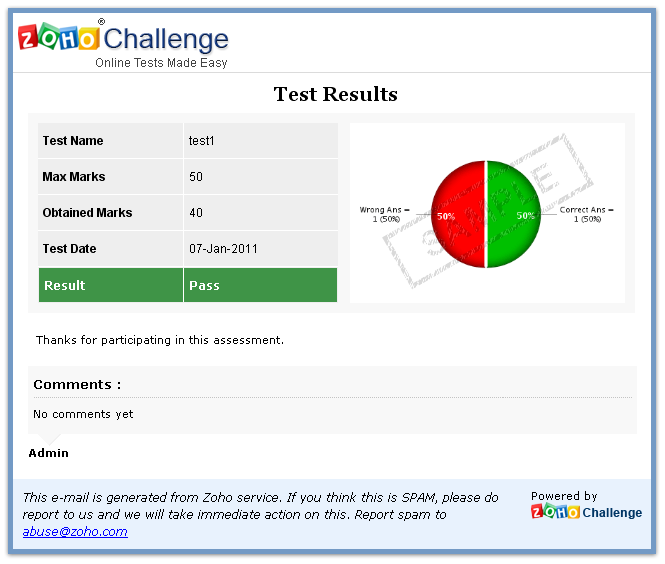Select the Test Results heading
The height and width of the screenshot is (564, 665).
335,95
